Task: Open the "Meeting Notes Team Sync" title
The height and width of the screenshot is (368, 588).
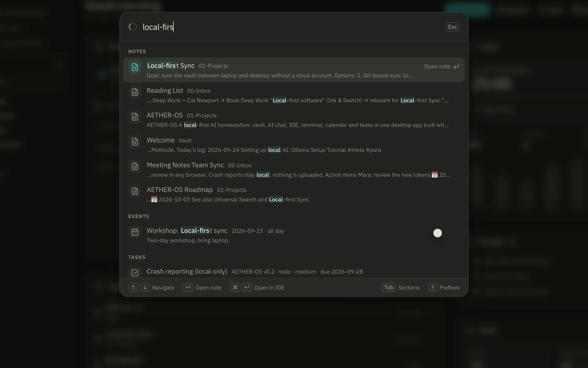Action: click(185, 165)
